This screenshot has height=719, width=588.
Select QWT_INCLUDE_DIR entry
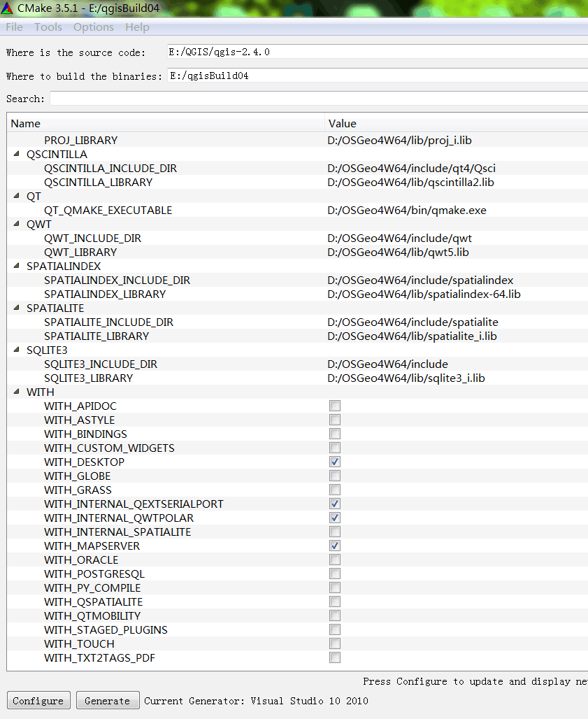point(92,238)
